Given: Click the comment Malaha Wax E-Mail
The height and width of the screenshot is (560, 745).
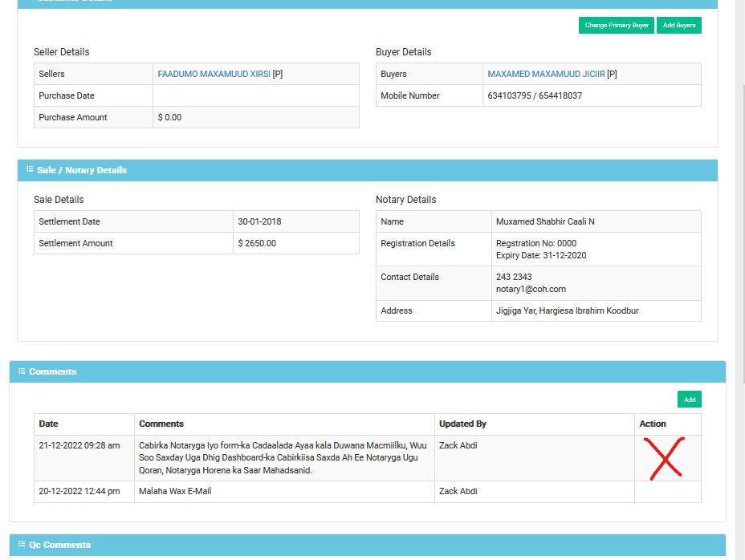Looking at the screenshot, I should click(175, 491).
